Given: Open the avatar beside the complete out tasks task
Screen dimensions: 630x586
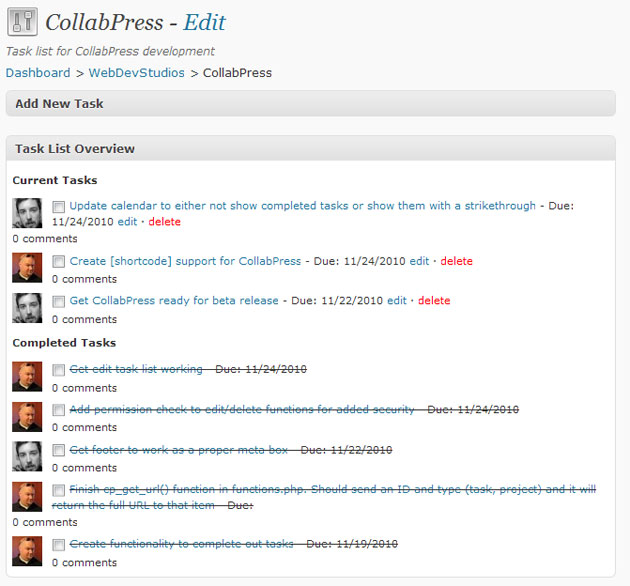Looking at the screenshot, I should (x=27, y=551).
